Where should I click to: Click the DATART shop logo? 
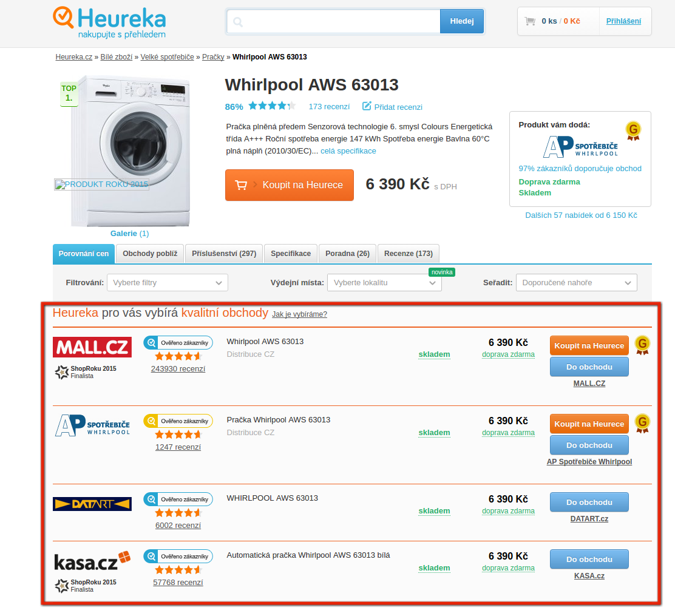tap(92, 504)
